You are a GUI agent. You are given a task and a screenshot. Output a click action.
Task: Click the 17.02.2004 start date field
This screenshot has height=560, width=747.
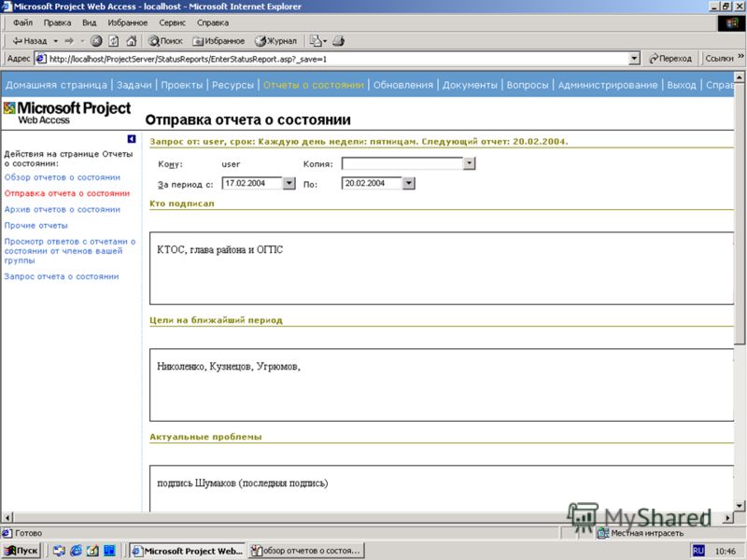pos(252,183)
